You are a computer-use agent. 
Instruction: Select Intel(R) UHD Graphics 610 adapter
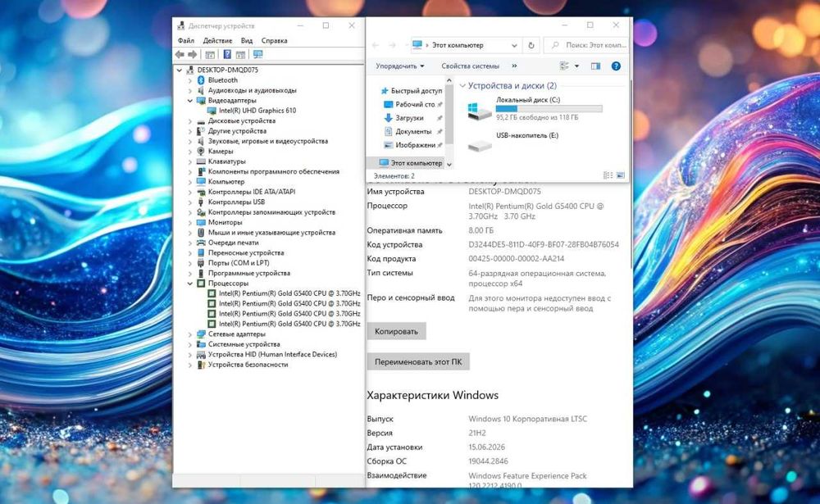pos(257,111)
